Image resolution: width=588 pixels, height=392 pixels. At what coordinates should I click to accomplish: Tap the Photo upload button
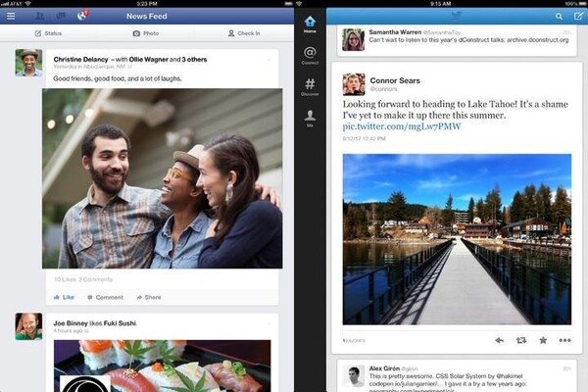(146, 33)
